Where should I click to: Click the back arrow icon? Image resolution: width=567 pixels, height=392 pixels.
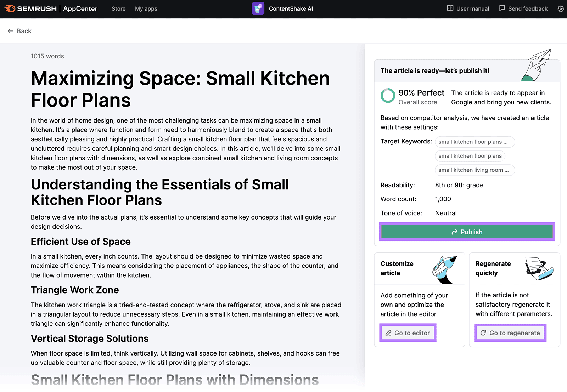click(x=11, y=31)
